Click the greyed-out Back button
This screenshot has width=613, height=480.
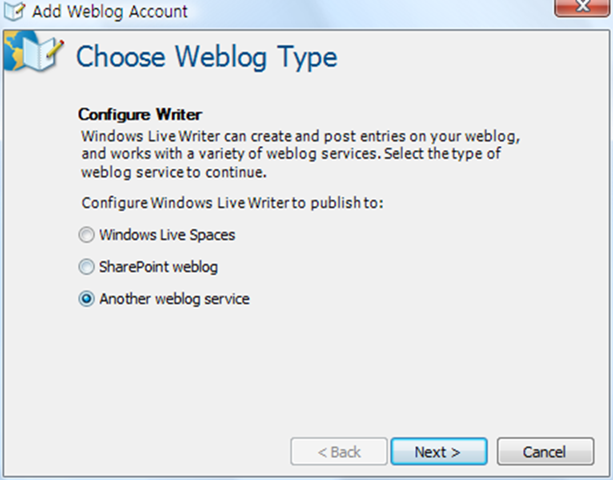point(339,452)
